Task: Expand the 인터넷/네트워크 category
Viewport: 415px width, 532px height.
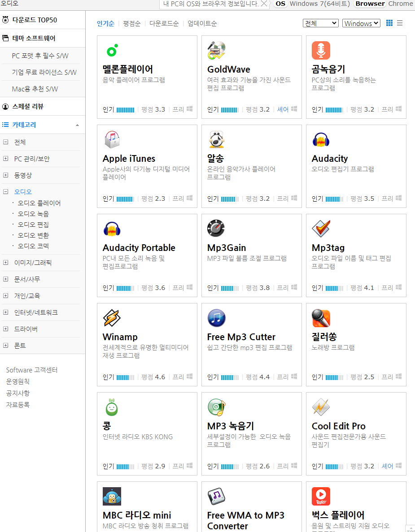Action: pyautogui.click(x=5, y=312)
